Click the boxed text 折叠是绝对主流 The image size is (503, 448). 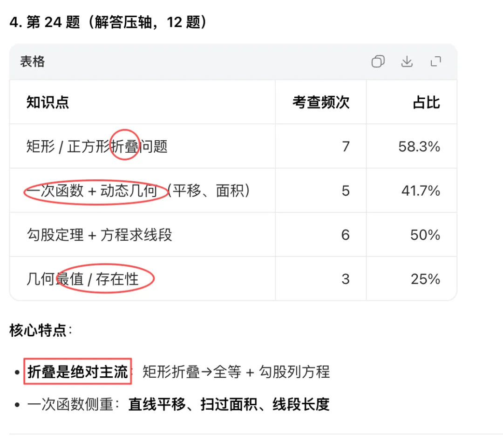[x=78, y=371]
